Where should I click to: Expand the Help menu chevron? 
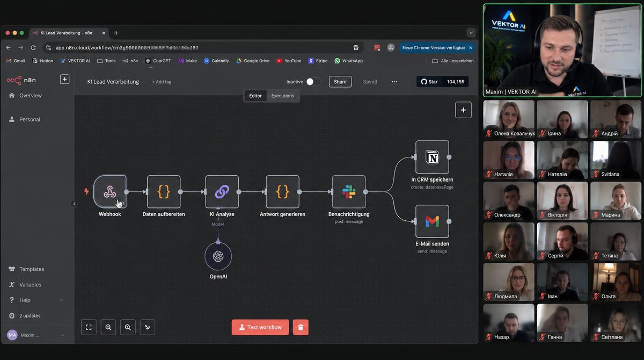pyautogui.click(x=62, y=300)
